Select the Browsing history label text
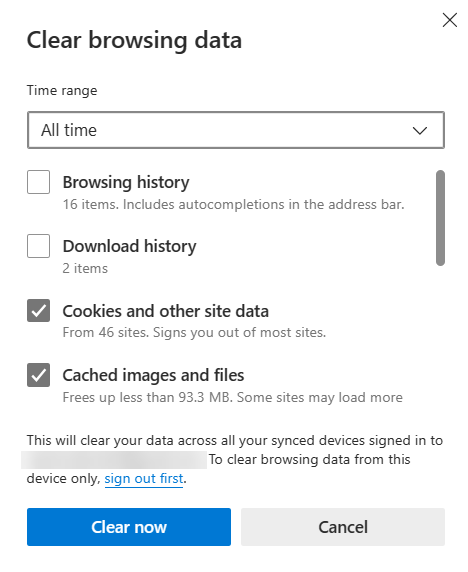This screenshot has height=572, width=468. [x=126, y=182]
